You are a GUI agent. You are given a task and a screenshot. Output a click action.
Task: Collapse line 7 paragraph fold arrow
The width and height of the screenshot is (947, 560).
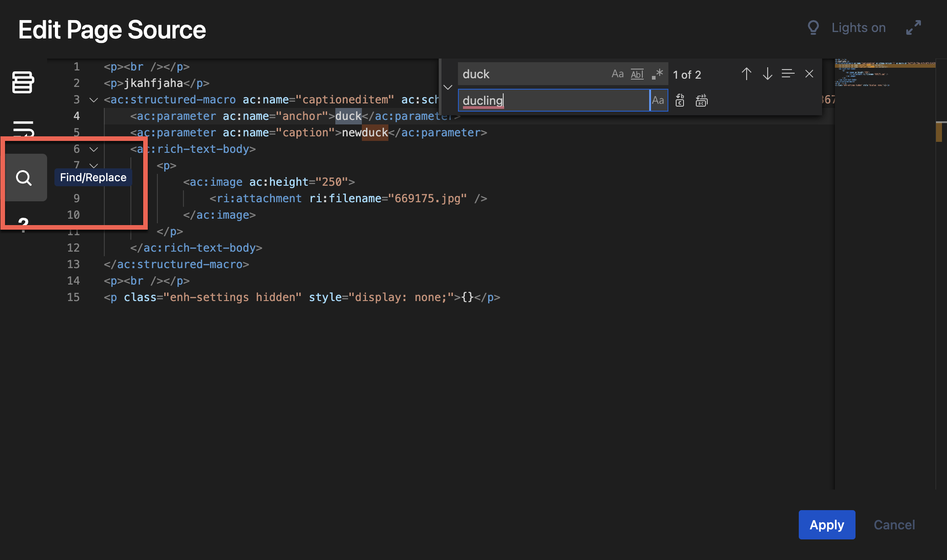click(94, 165)
